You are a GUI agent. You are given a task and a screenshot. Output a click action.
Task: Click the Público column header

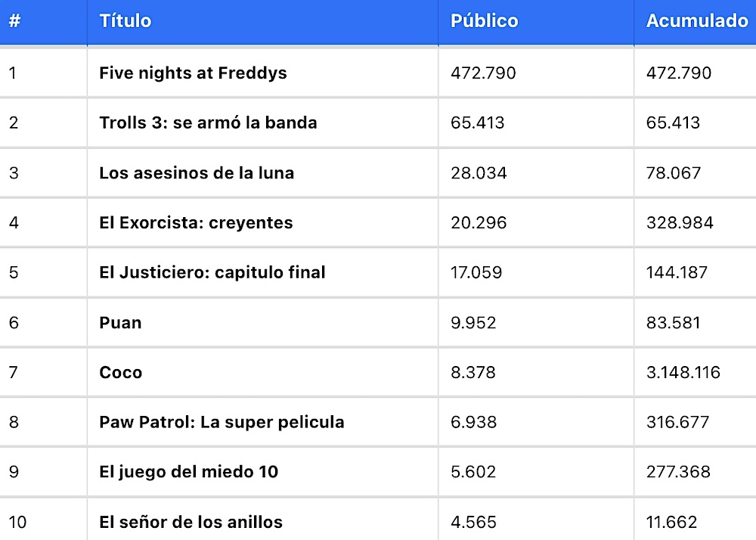(484, 20)
